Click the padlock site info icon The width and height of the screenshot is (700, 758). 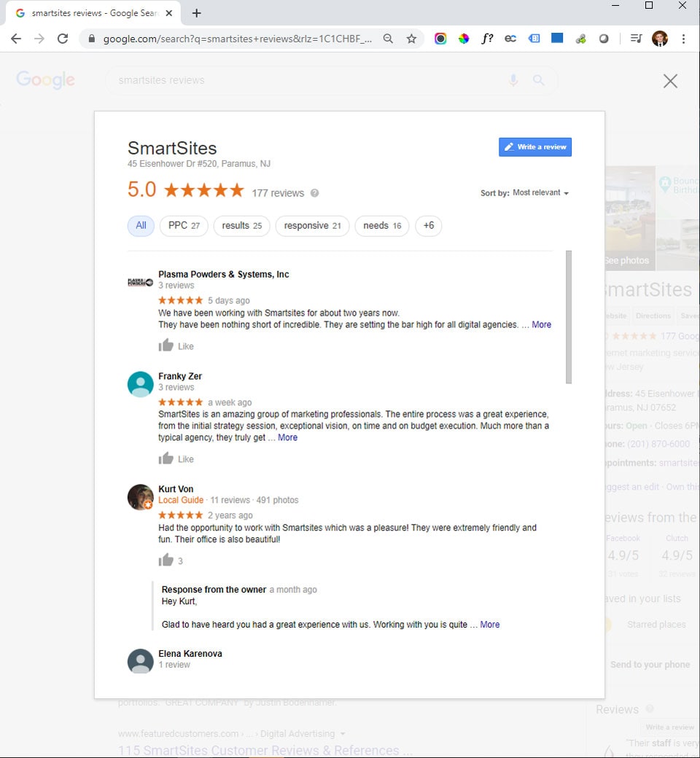click(x=91, y=39)
